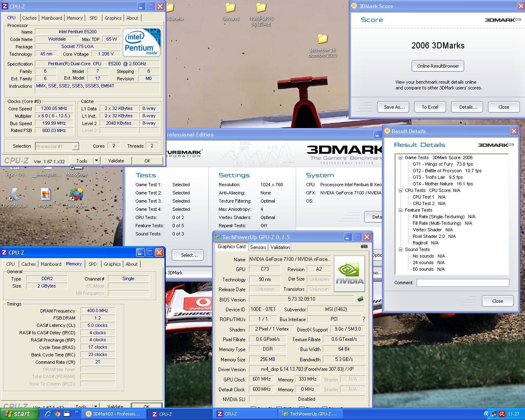
Task: Click Save As... in 3DMark Score
Action: click(394, 107)
